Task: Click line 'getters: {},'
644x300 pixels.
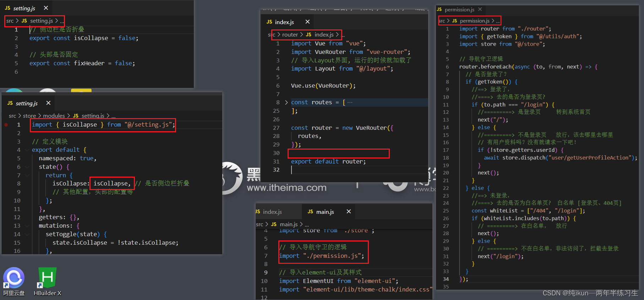Action: [x=59, y=217]
